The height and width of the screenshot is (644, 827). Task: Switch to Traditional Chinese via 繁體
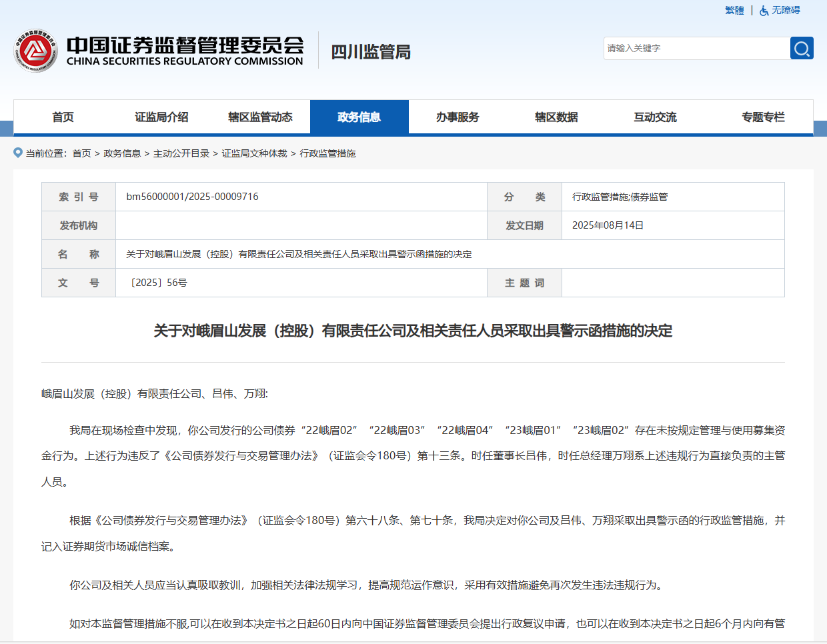coord(734,11)
